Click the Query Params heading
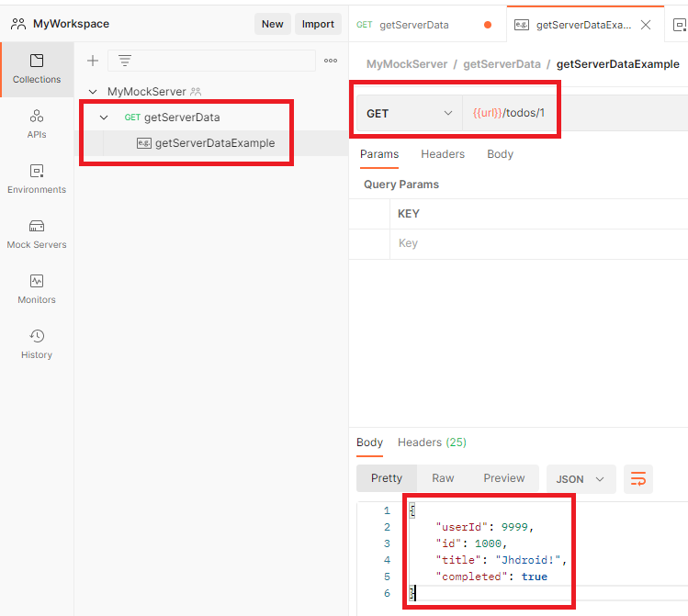688x616 pixels. click(401, 185)
